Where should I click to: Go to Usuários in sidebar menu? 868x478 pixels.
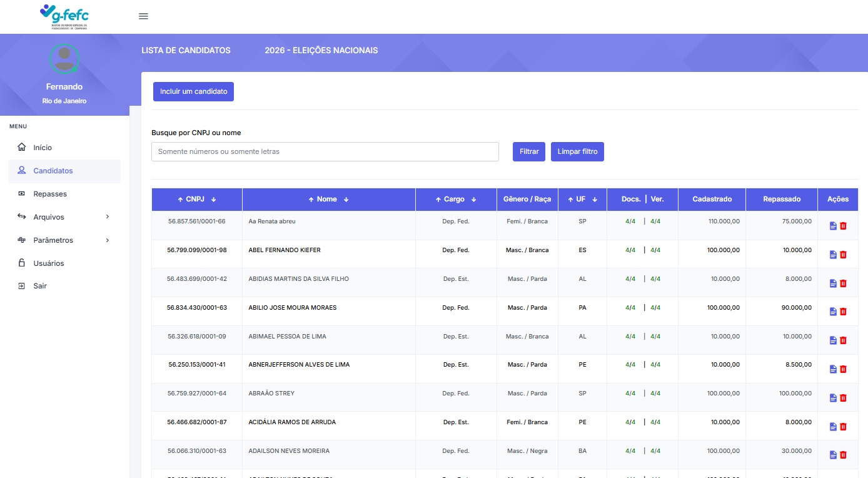tap(49, 263)
